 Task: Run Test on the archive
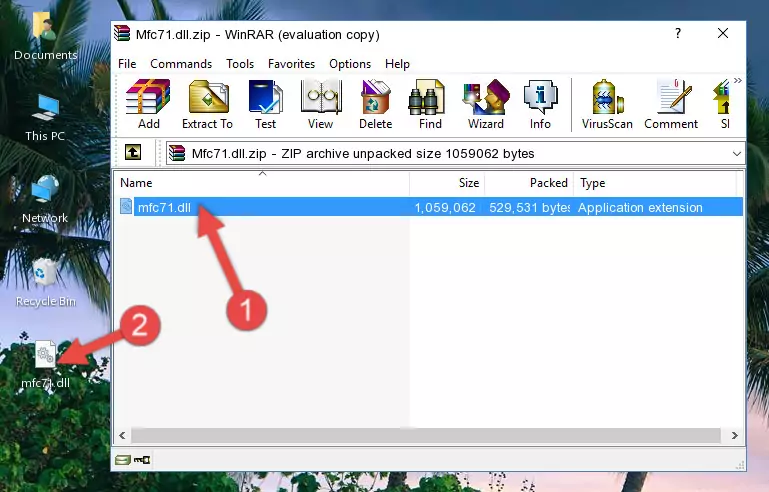[x=265, y=104]
